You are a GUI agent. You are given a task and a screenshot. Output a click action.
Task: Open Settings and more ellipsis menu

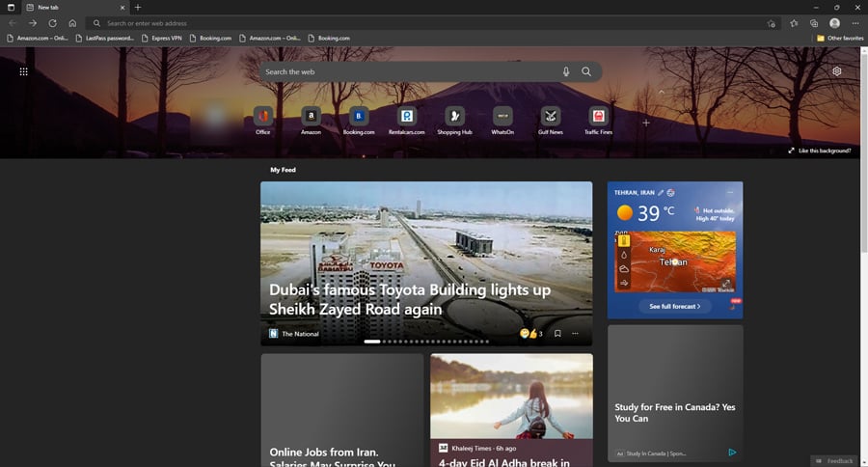point(855,23)
